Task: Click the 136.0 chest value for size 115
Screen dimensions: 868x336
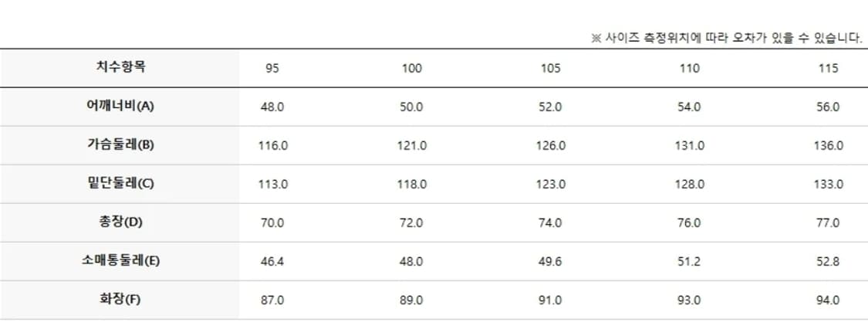Action: (x=828, y=145)
